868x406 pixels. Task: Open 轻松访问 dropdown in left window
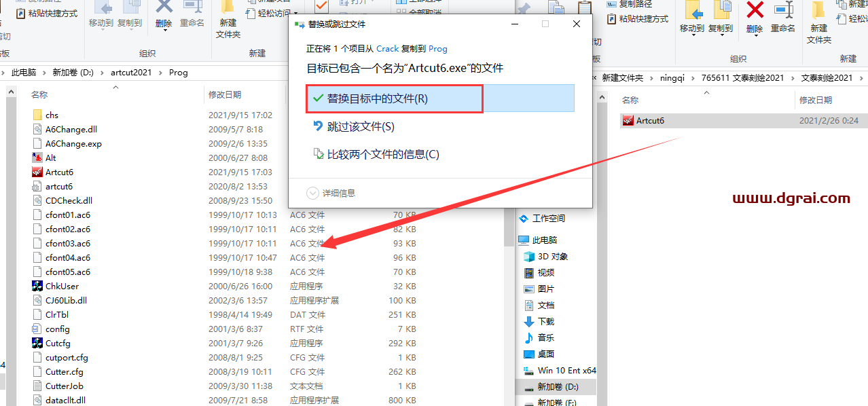point(272,14)
